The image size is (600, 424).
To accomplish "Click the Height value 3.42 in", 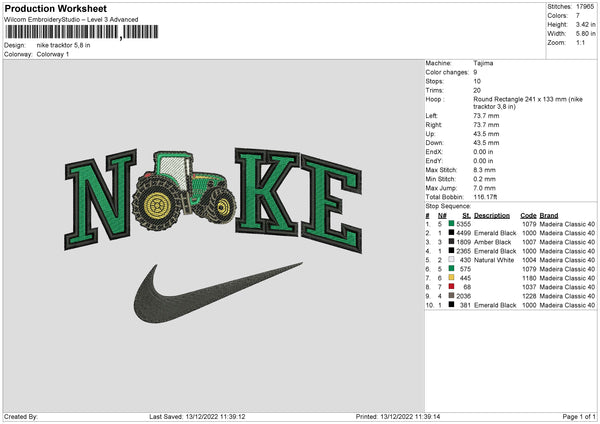I will tap(586, 24).
